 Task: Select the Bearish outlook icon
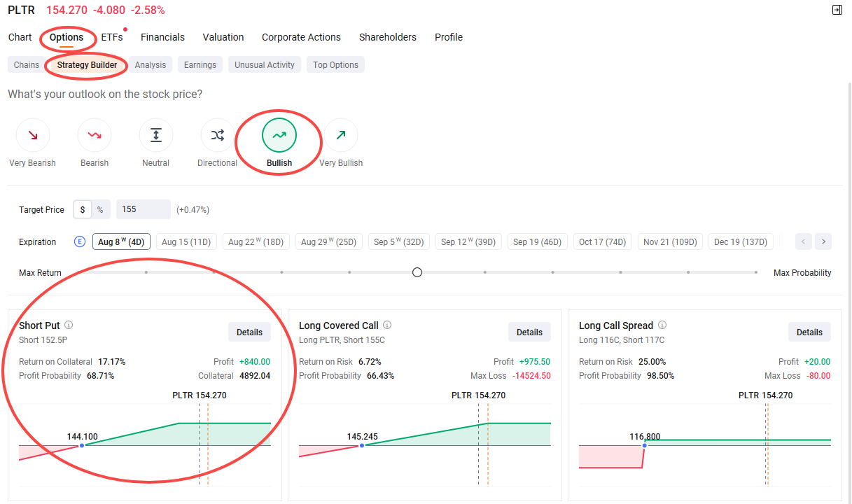coord(95,135)
